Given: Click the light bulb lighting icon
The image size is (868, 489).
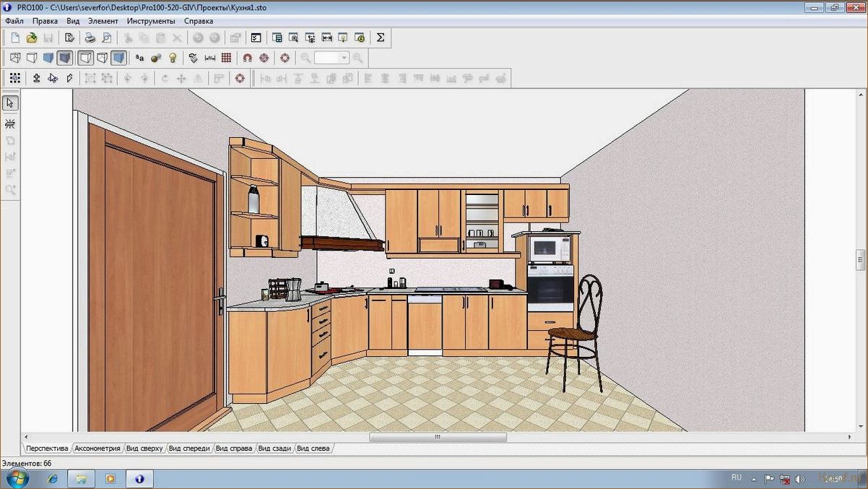Looking at the screenshot, I should 173,58.
